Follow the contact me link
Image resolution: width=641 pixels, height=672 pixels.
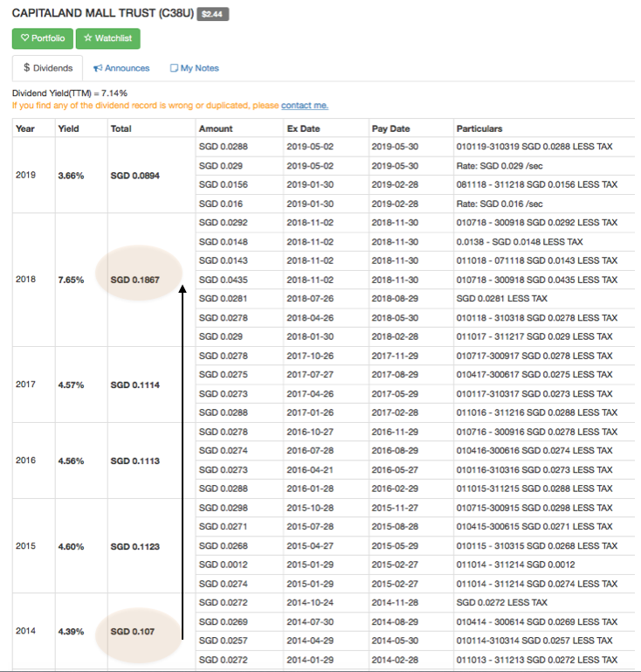click(x=305, y=106)
